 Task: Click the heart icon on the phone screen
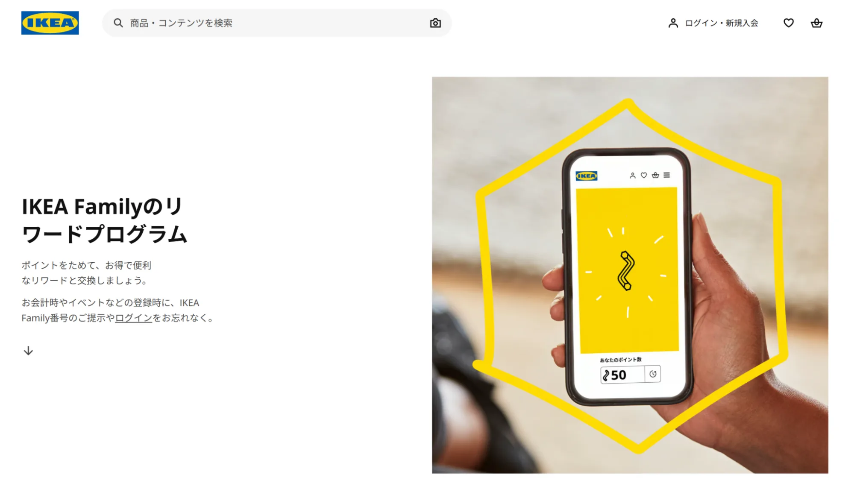point(644,175)
